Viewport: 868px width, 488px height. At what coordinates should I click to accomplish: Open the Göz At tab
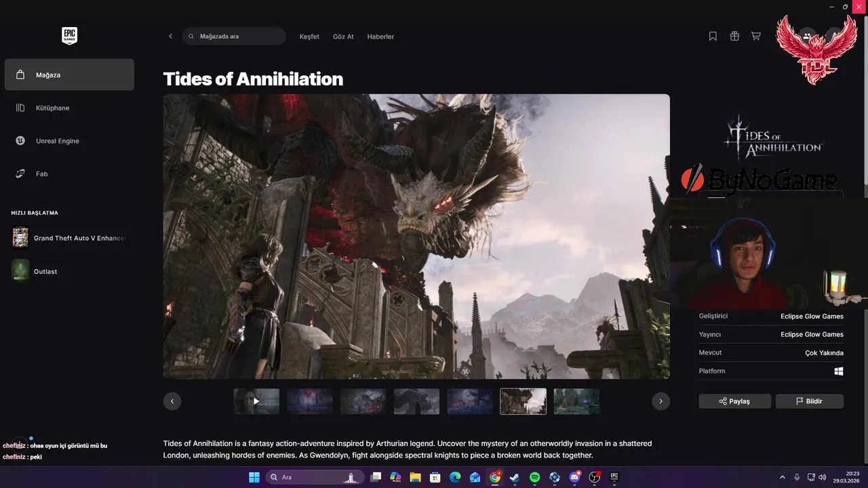tap(343, 37)
